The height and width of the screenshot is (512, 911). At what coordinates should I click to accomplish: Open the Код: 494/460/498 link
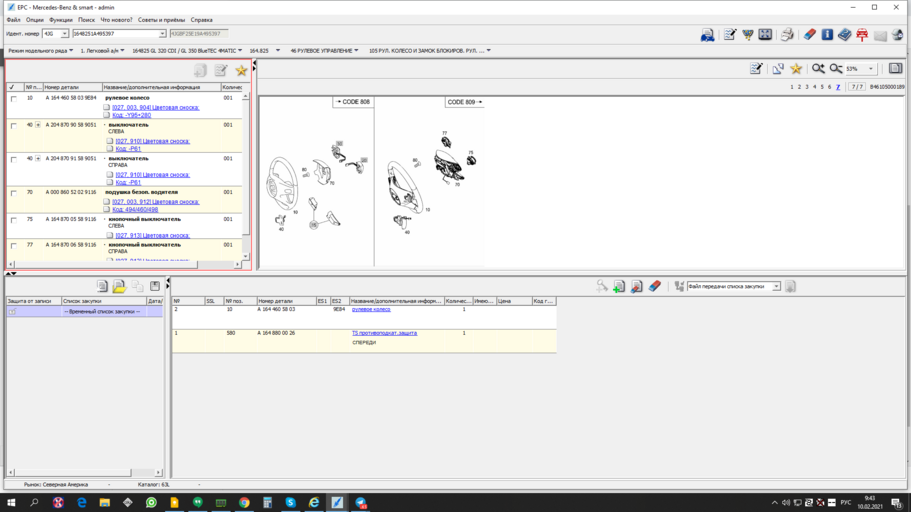tap(135, 209)
